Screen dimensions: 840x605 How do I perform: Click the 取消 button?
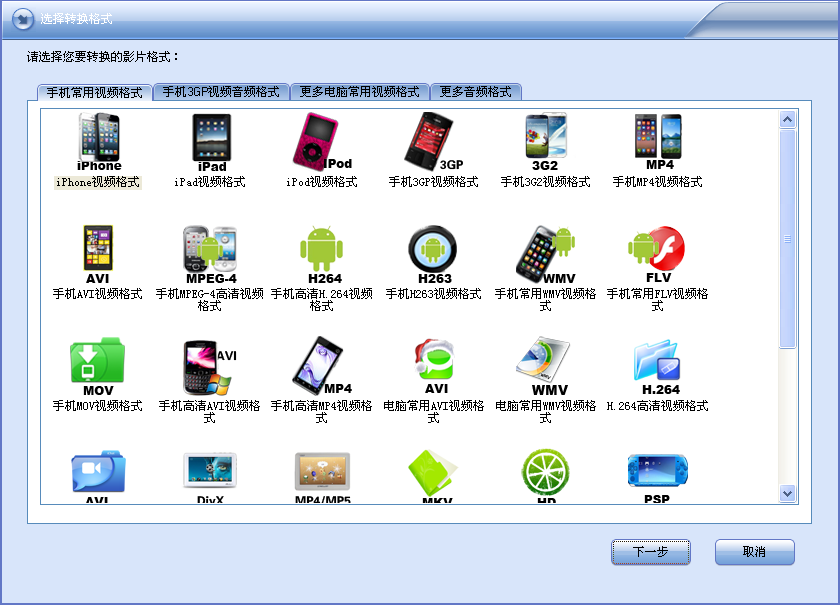754,552
